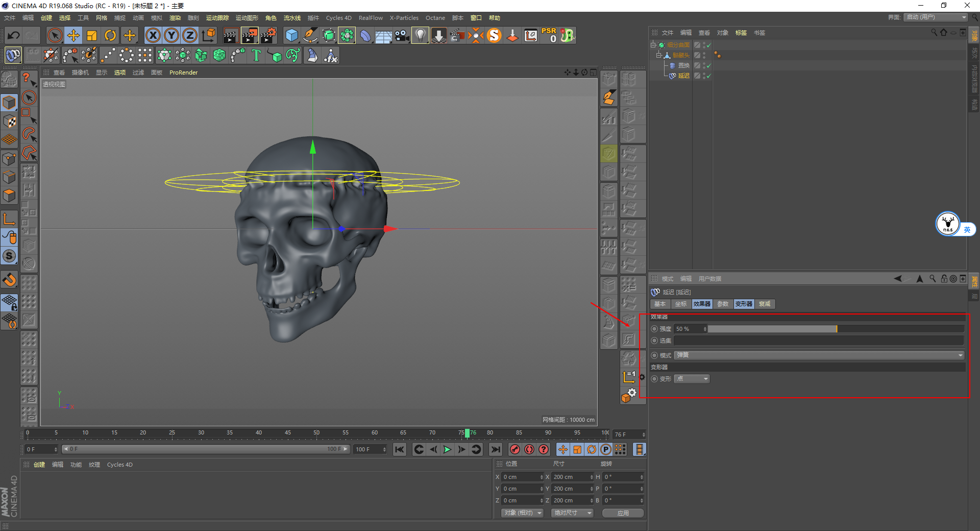980x531 pixels.
Task: Open the 运动图形 menu
Action: point(247,18)
